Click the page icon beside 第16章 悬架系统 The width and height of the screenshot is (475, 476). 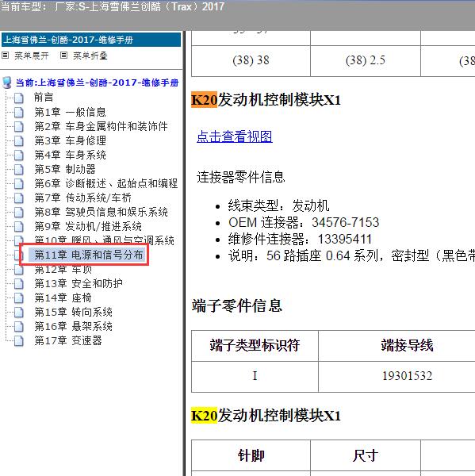point(19,326)
